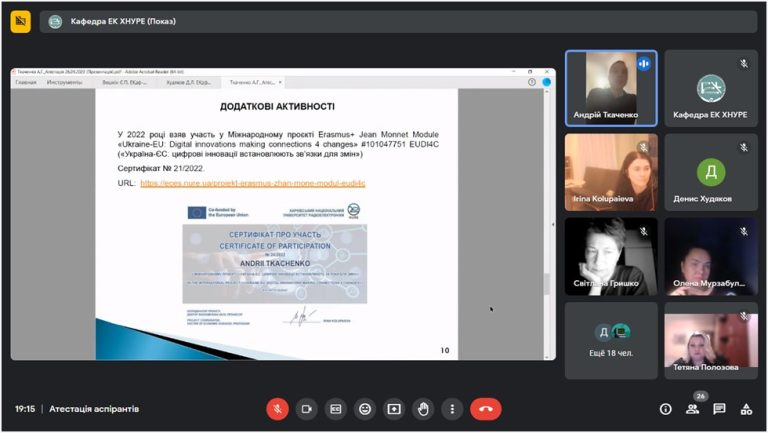Turn on closed captions
The image size is (768, 433).
point(336,409)
